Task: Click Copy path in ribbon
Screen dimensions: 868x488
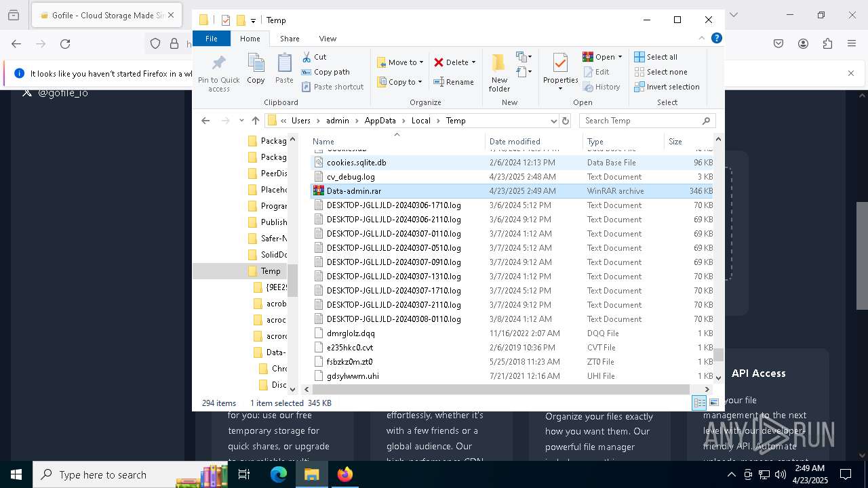Action: coord(325,72)
